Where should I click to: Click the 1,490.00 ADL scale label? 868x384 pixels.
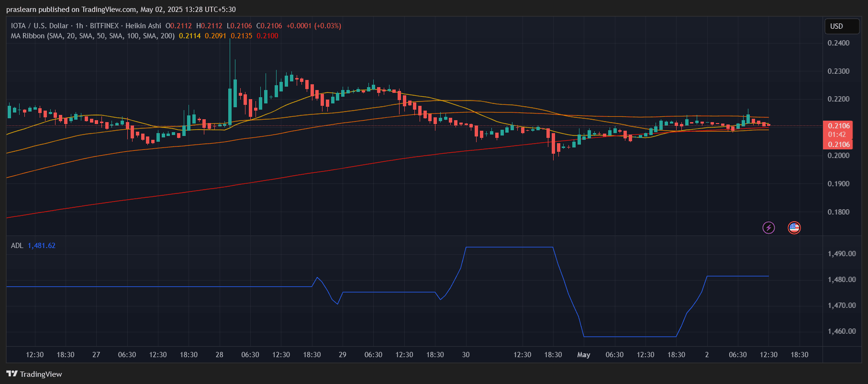842,254
